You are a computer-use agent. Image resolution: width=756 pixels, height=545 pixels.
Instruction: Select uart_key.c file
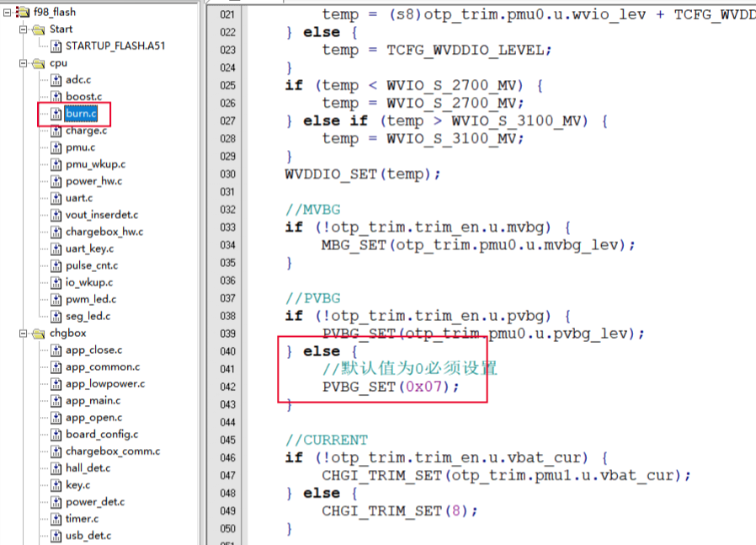coord(90,248)
